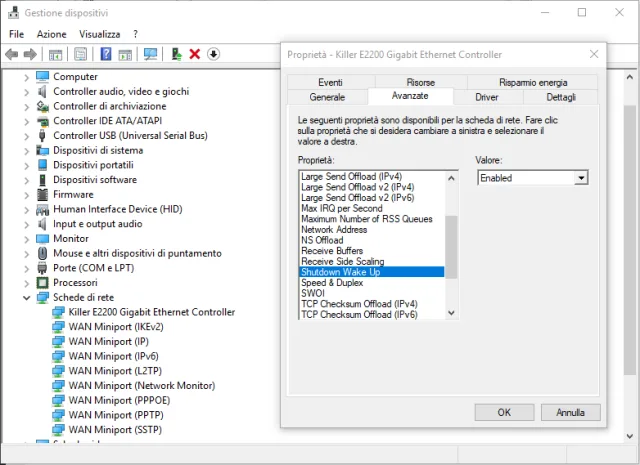Click the Killer E2200 adapter icon in tree
640x465 pixels.
(x=58, y=312)
